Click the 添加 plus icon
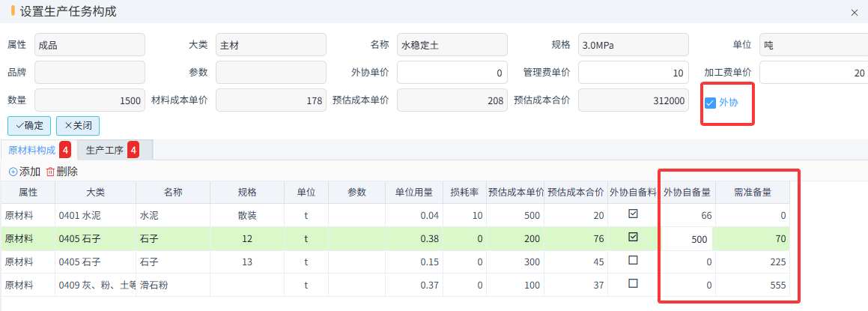 tap(13, 172)
